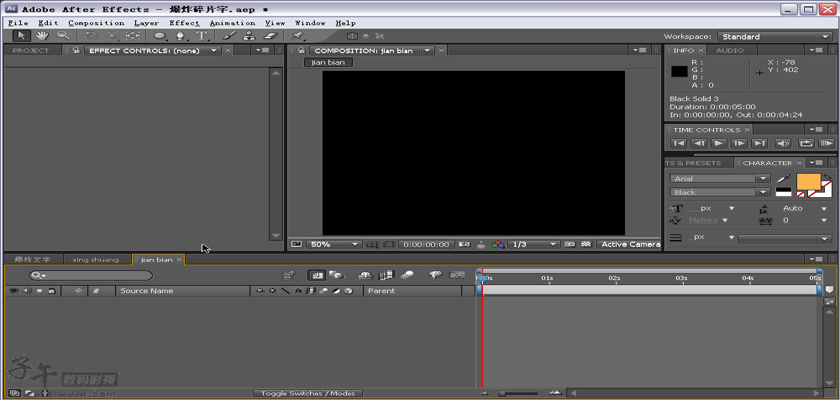Toggle hide shy layers switch
840x400 pixels.
pyautogui.click(x=365, y=275)
